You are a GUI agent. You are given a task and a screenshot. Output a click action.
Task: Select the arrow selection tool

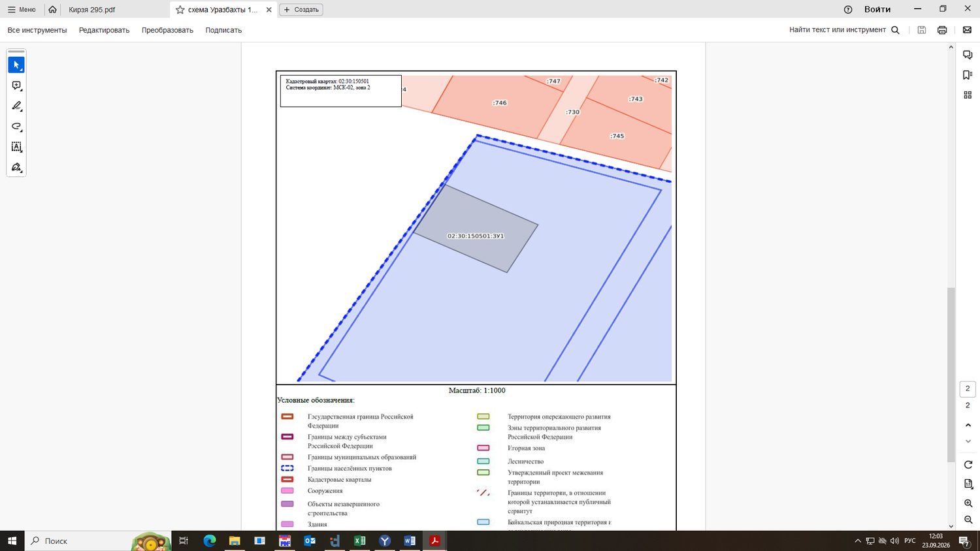coord(16,65)
